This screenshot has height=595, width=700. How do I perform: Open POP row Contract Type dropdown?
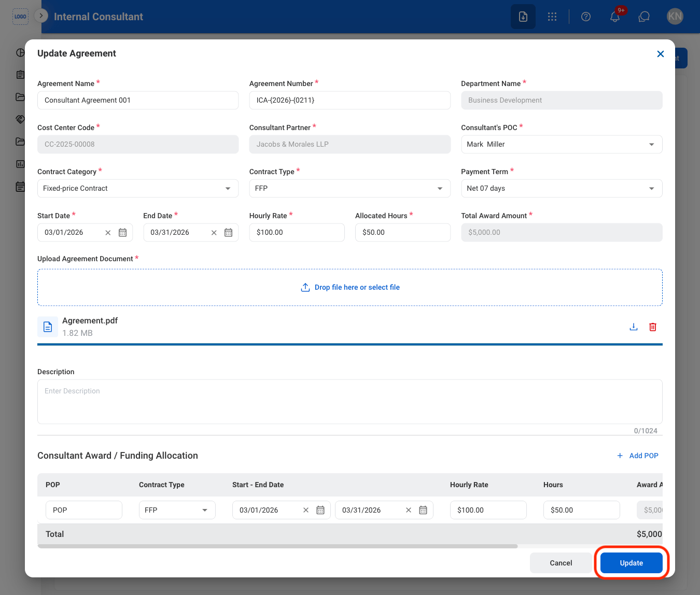[x=177, y=510]
